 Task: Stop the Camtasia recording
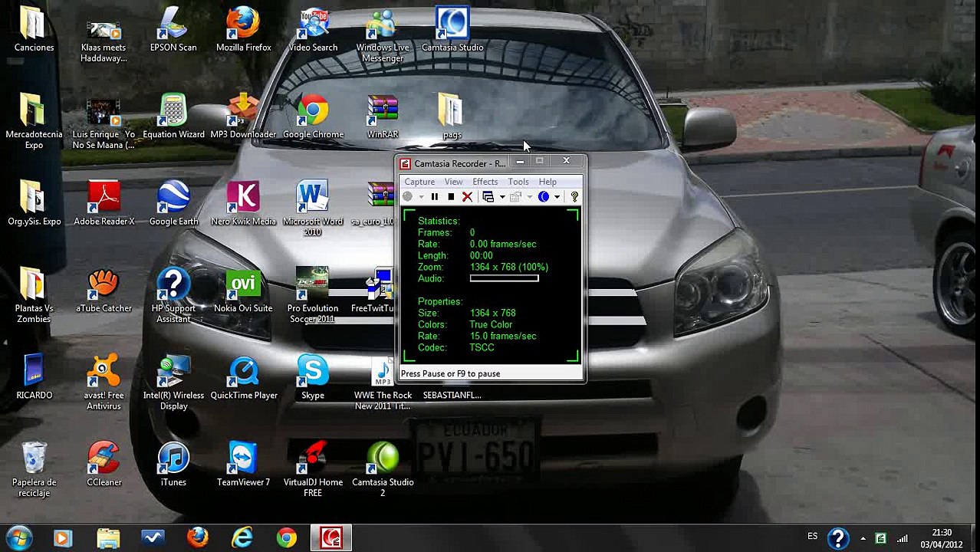tap(451, 197)
